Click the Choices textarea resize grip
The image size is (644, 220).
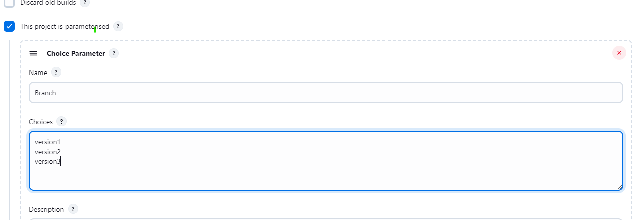tap(619, 187)
